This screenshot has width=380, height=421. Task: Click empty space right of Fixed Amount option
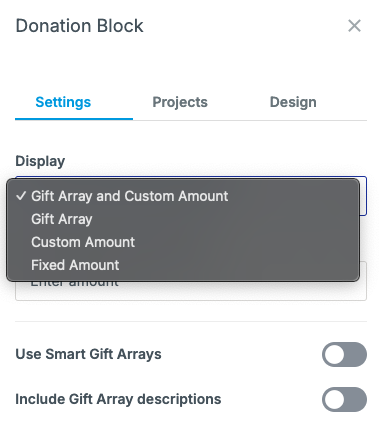click(x=238, y=265)
